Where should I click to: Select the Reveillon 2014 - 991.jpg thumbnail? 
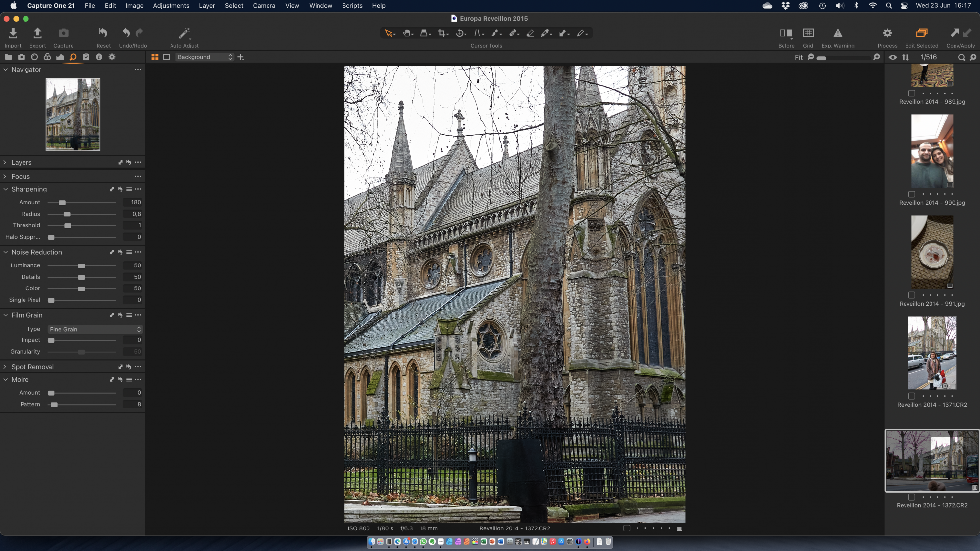click(x=932, y=252)
